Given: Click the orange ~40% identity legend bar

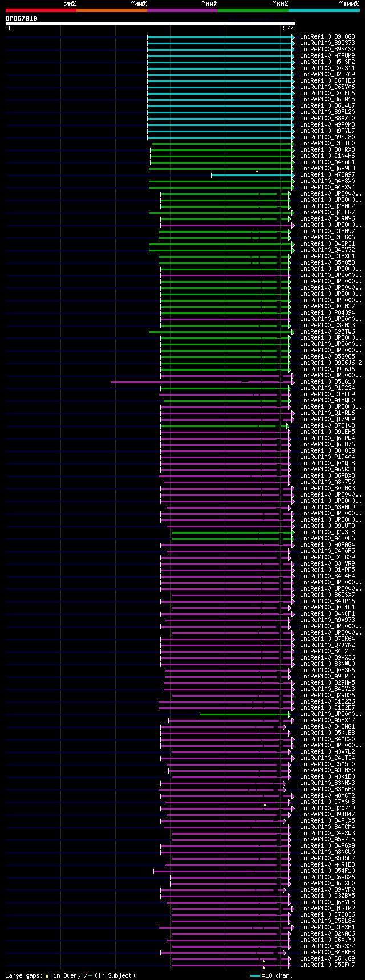Looking at the screenshot, I should pos(112,10).
